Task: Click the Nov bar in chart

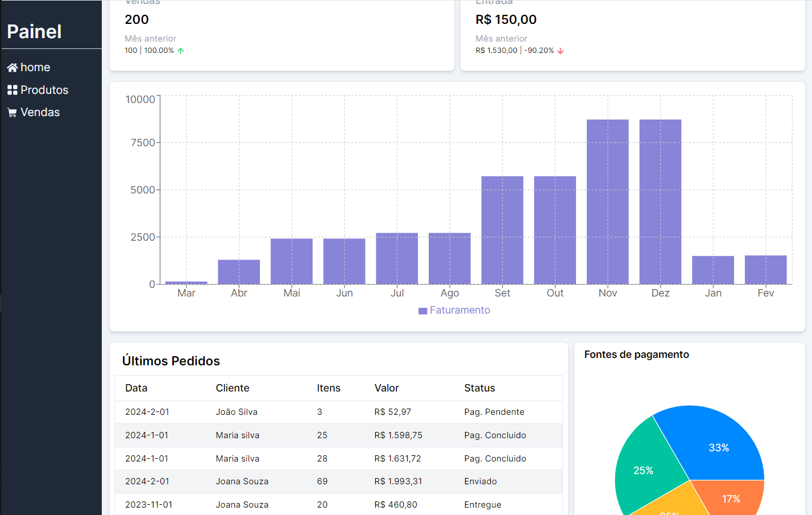Action: click(x=607, y=202)
